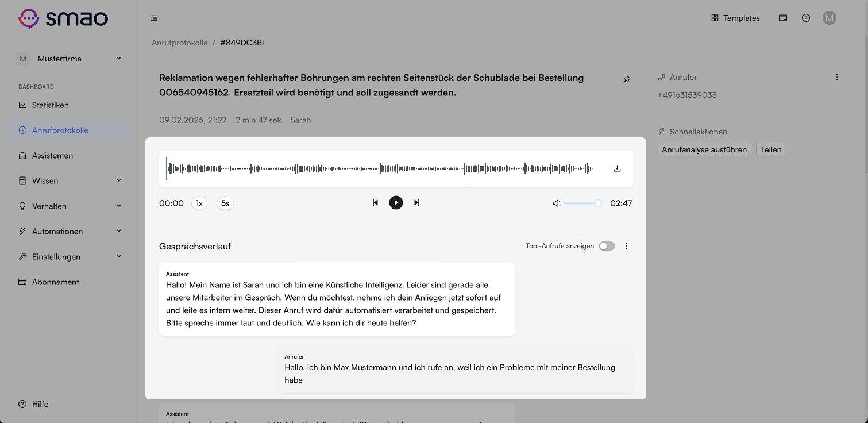This screenshot has width=868, height=423.
Task: Click the phone number +491631539033
Action: [687, 95]
